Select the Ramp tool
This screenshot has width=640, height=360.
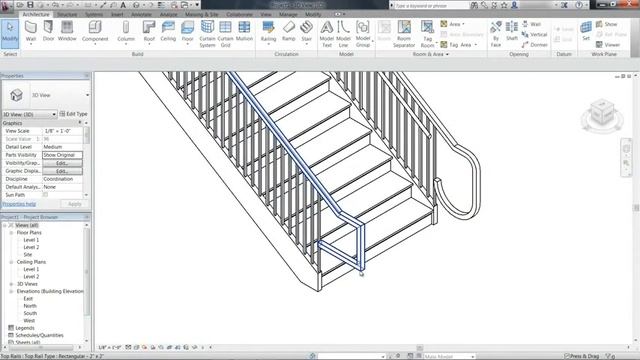tap(289, 31)
